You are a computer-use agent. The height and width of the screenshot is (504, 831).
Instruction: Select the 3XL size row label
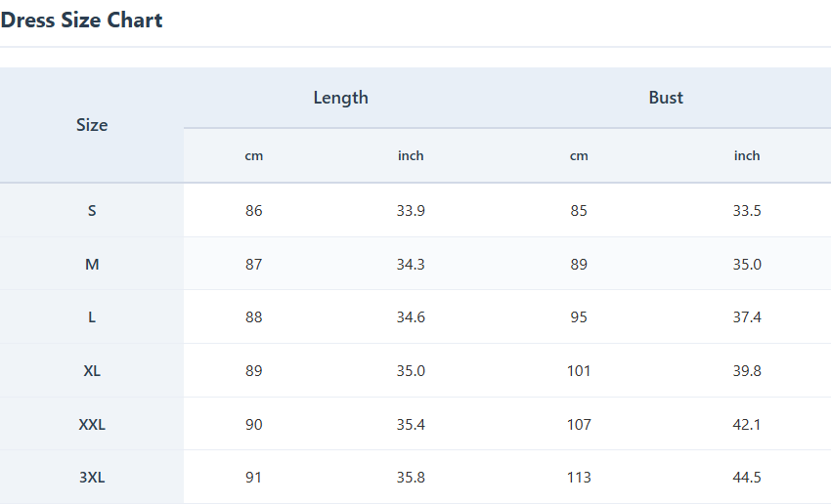[x=92, y=478]
